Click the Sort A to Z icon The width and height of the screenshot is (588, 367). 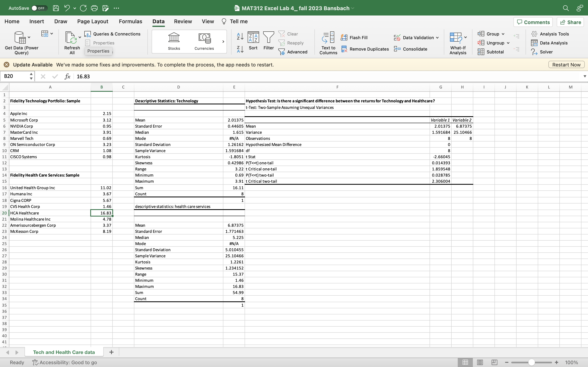pyautogui.click(x=240, y=36)
